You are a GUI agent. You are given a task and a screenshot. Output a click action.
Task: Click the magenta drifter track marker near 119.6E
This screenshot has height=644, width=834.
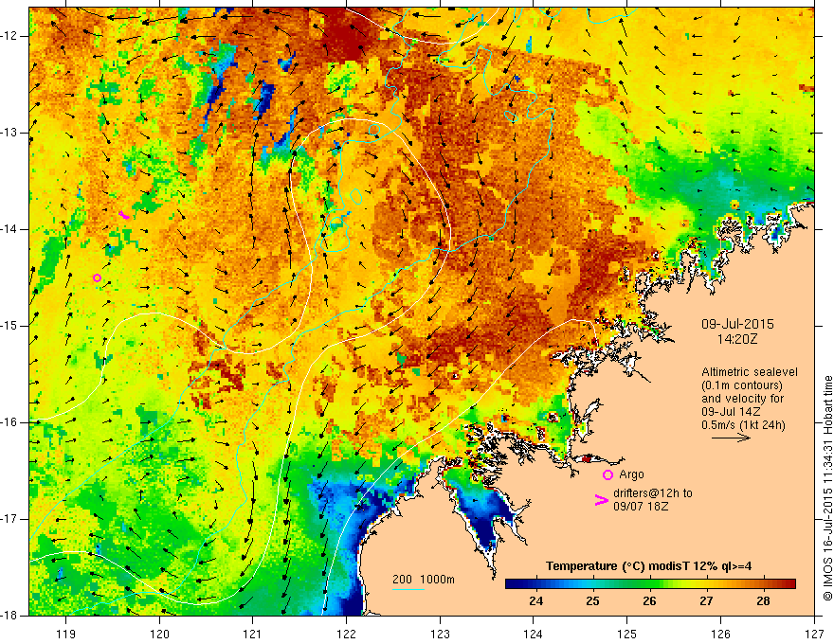(124, 215)
